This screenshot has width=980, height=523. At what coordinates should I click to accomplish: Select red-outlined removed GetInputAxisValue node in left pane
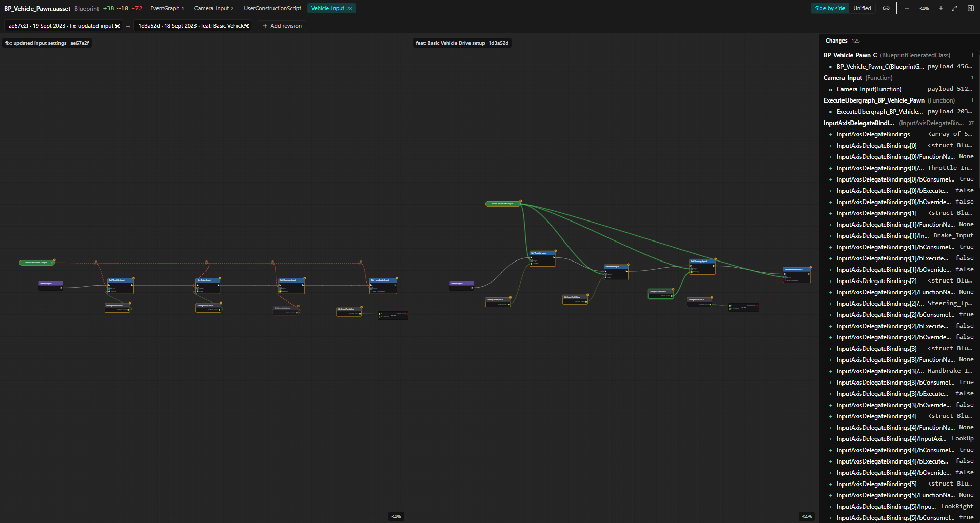click(286, 310)
